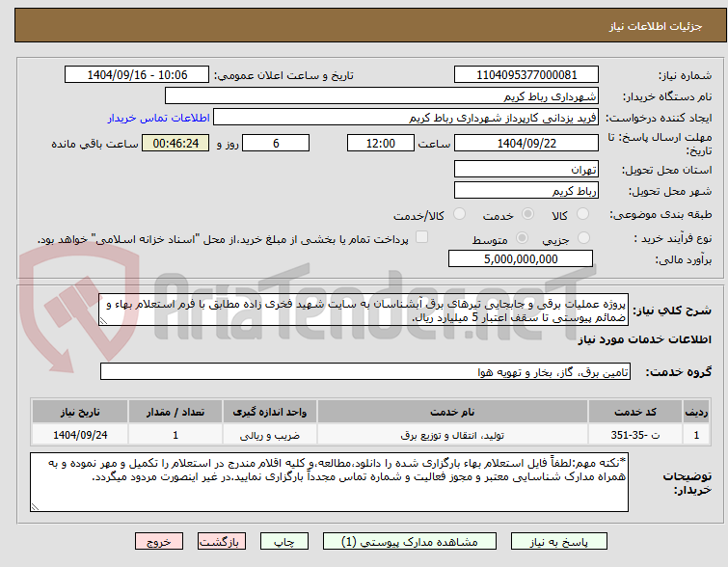Viewport: 728px width, 567px height.
Task: Select the کالا/خدمت radio button
Action: coord(459,214)
